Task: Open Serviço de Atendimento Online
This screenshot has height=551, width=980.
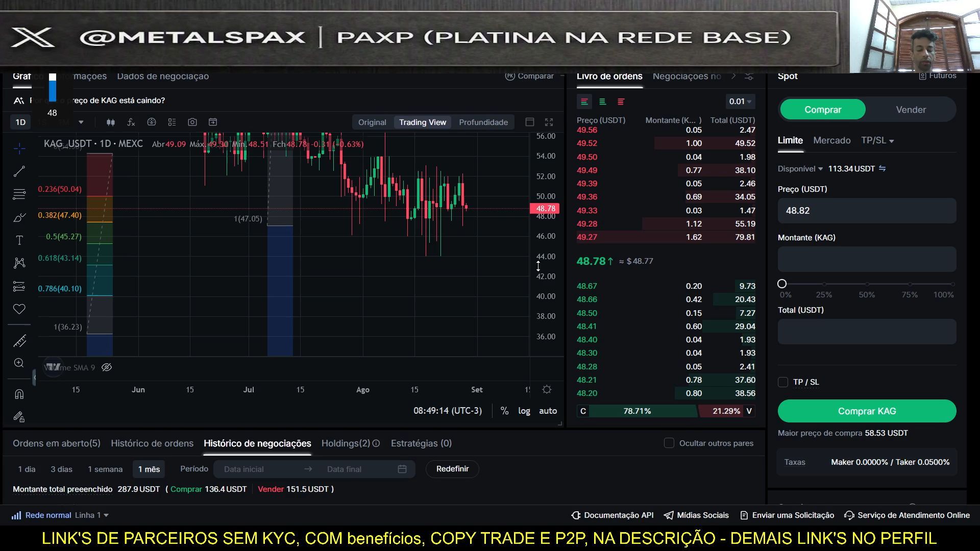Action: click(x=907, y=516)
